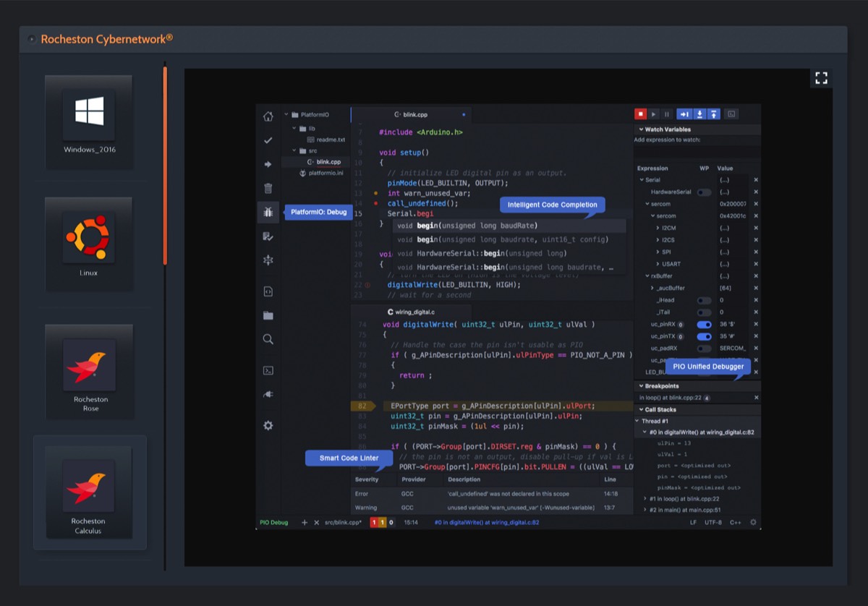This screenshot has height=606, width=868.
Task: Open the Windows_2016 machine tile
Action: pos(88,121)
